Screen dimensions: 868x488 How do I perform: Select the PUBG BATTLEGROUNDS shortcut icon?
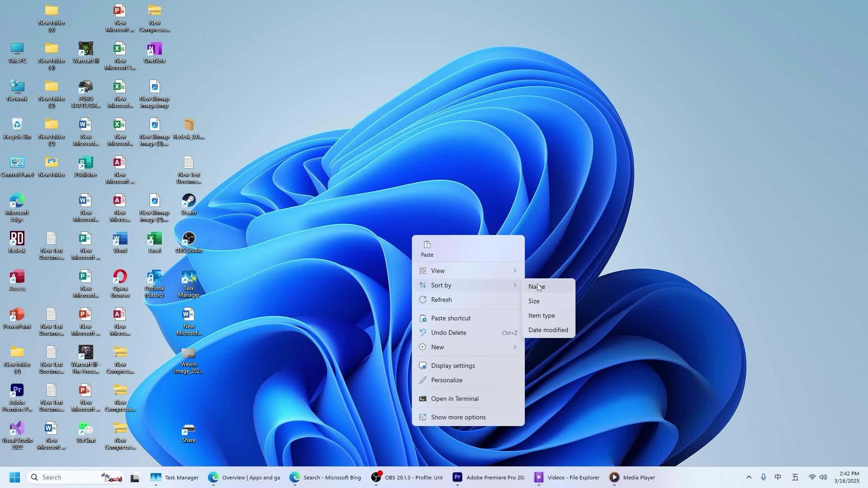coord(85,87)
